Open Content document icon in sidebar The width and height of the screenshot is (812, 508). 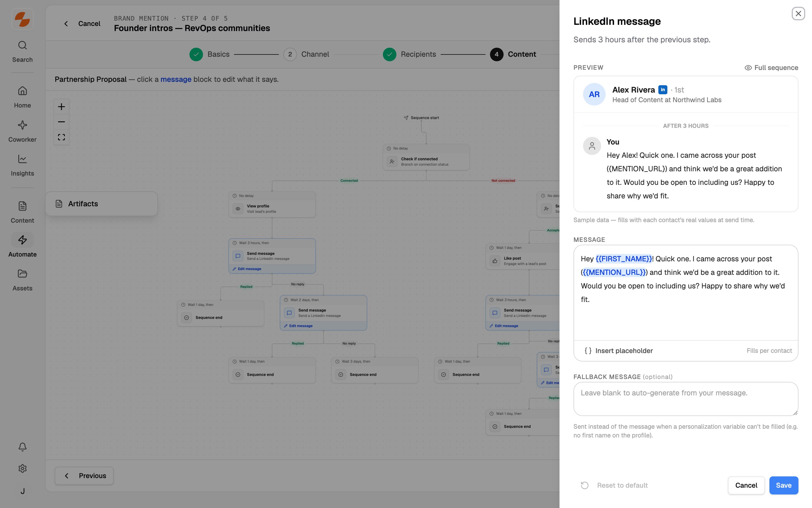click(x=23, y=206)
